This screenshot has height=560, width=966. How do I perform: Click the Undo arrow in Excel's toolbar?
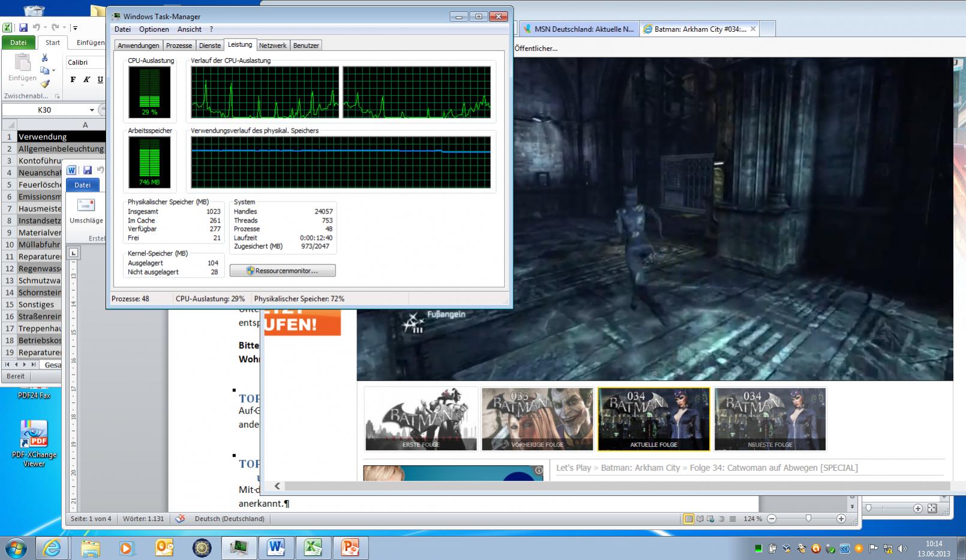pyautogui.click(x=36, y=28)
